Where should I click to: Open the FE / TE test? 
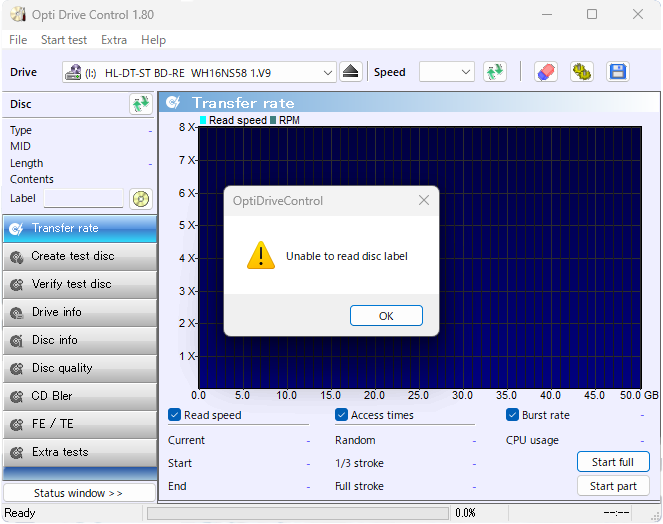80,424
